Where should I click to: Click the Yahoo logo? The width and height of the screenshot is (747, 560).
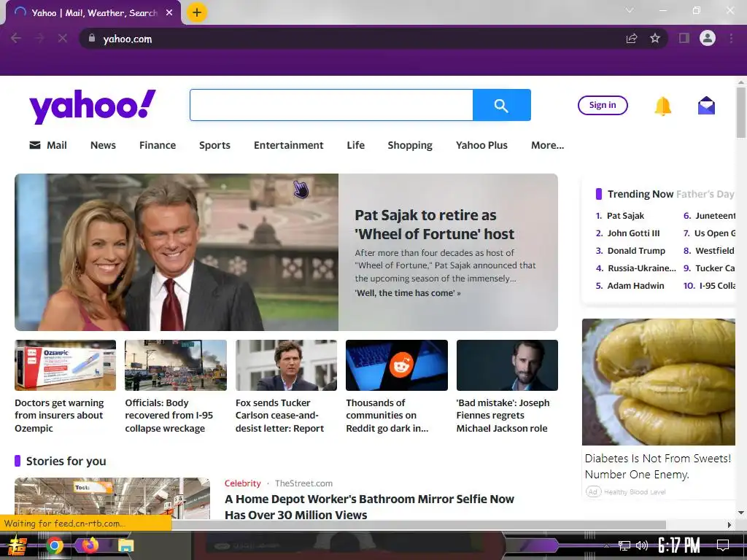click(93, 106)
